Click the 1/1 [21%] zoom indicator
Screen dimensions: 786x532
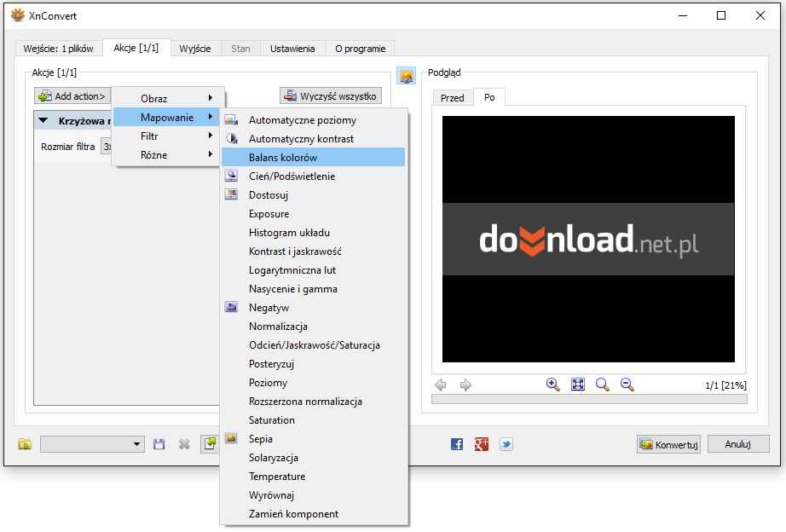point(725,385)
